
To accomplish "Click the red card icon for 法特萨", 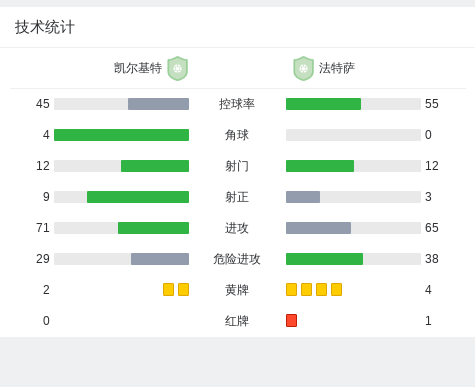I will coord(291,321).
